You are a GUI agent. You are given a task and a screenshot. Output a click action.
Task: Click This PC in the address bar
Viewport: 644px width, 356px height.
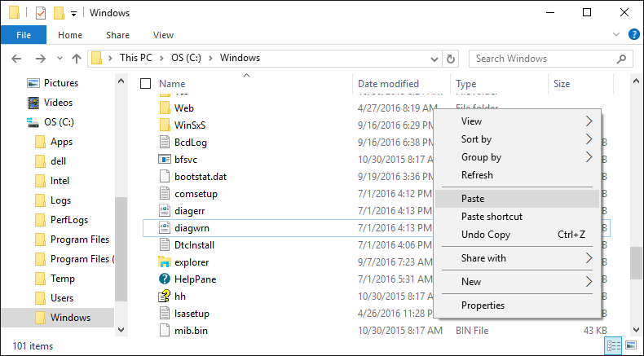click(x=136, y=58)
